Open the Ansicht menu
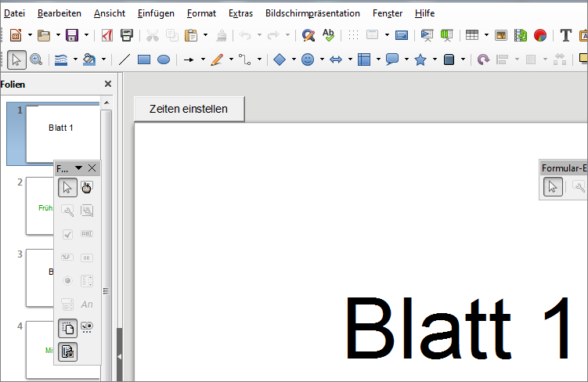This screenshot has height=382, width=588. tap(110, 13)
